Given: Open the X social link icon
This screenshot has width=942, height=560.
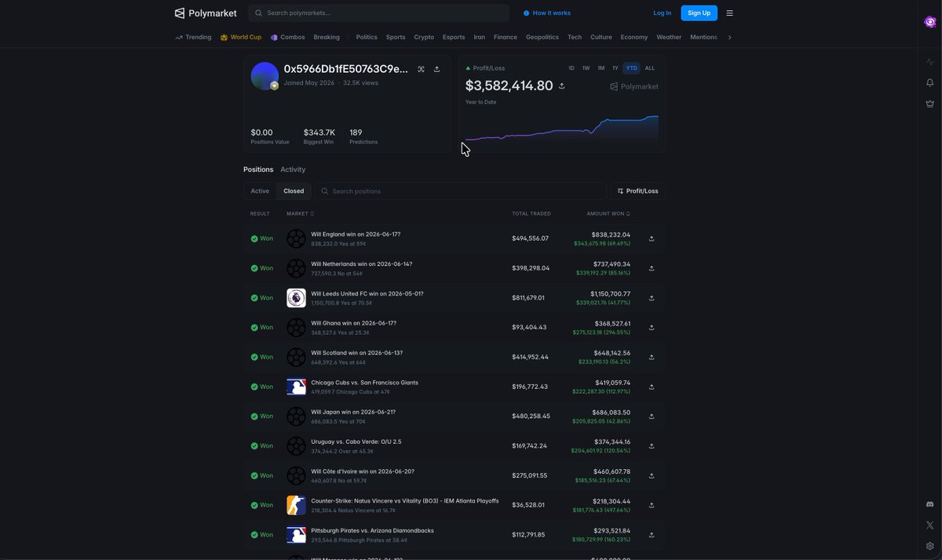Looking at the screenshot, I should click(x=930, y=525).
